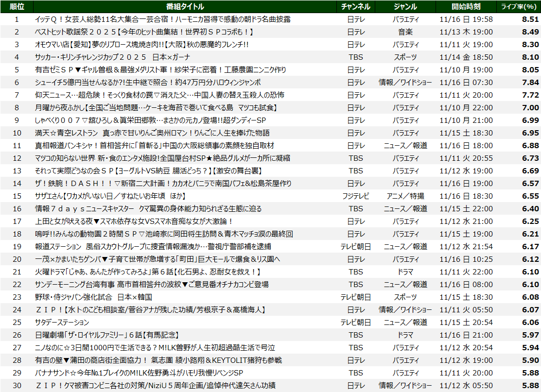Select the 11/14 金 18:50 start time cell
Screen dimensions: 541x392
tap(466, 57)
